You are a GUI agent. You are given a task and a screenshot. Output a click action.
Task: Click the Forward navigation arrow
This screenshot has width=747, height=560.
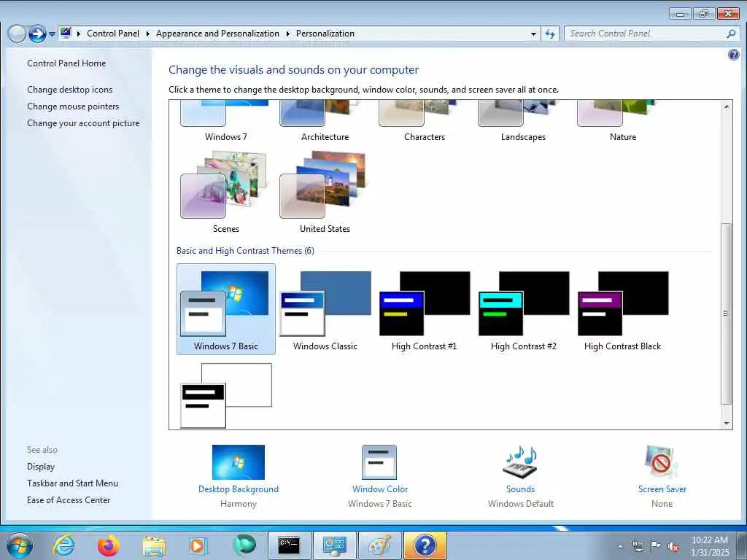(x=37, y=34)
